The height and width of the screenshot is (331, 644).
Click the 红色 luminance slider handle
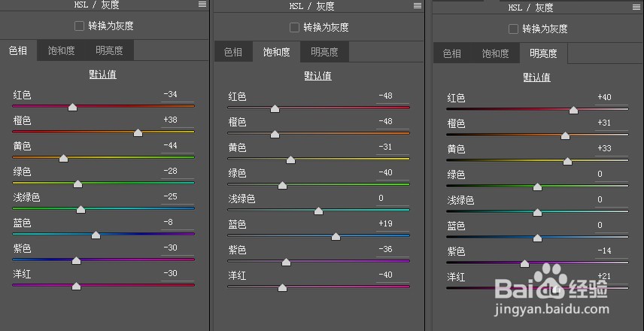pos(573,110)
